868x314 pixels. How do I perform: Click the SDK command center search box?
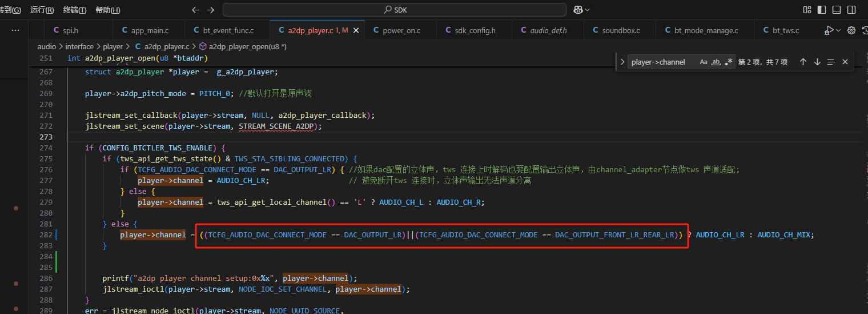394,10
